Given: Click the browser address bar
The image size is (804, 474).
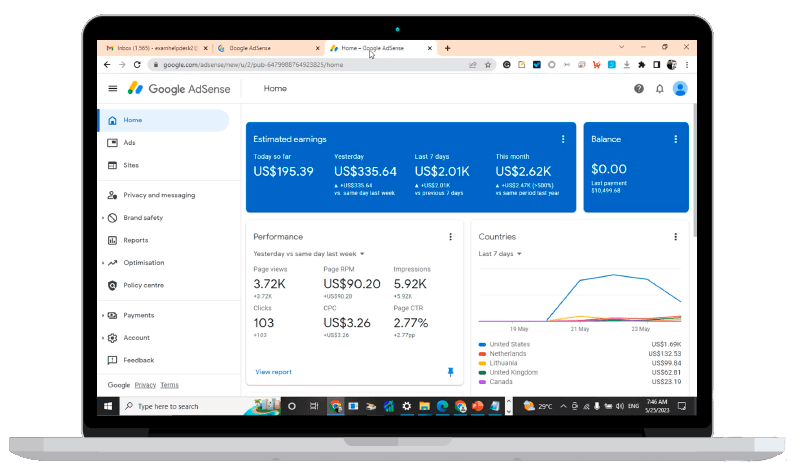Looking at the screenshot, I should pos(300,64).
